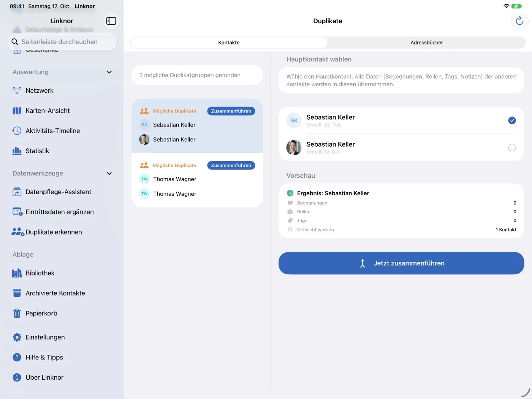532x399 pixels.
Task: Select the Duplikate erkennen people icon
Action: click(x=18, y=232)
